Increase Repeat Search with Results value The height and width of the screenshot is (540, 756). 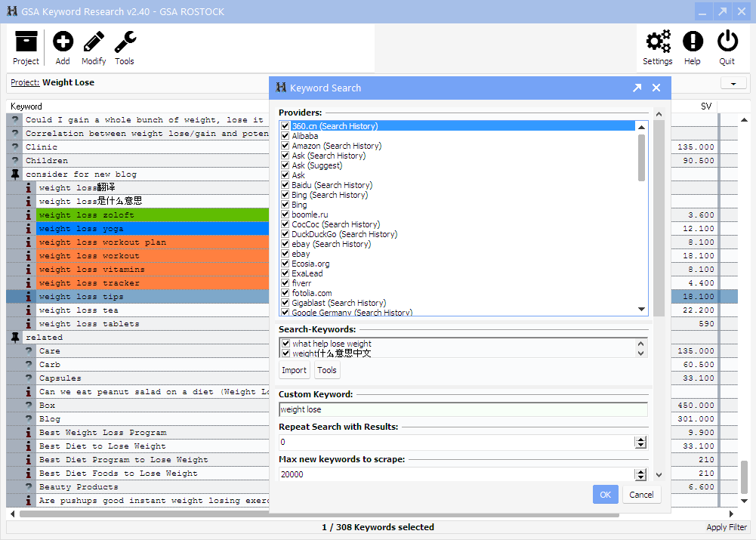640,440
